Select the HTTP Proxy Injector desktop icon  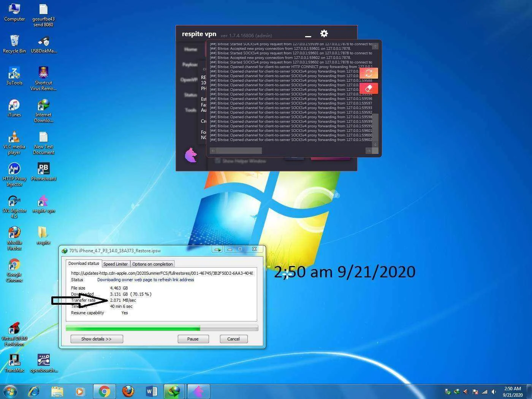tap(14, 174)
